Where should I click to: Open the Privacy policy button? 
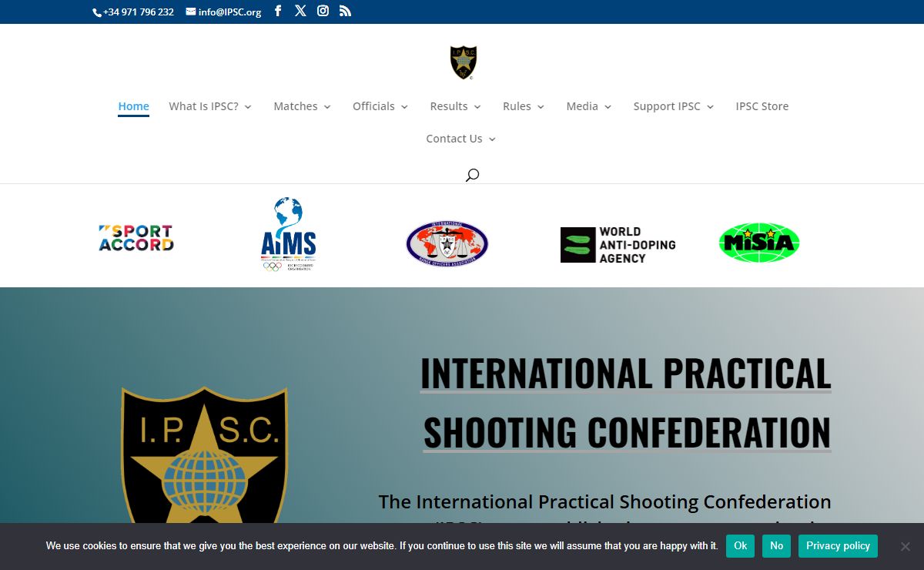pos(839,545)
